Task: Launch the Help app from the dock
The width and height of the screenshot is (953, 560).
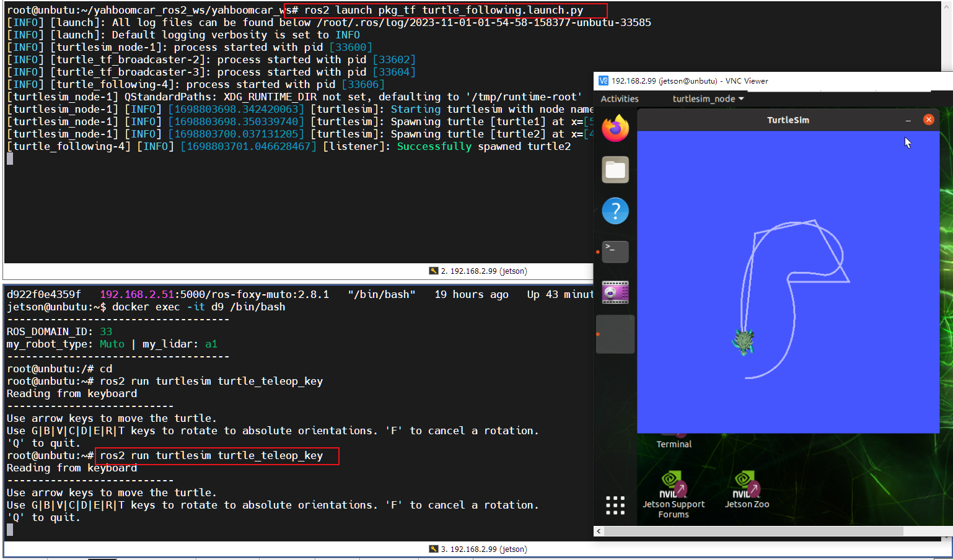Action: [615, 211]
